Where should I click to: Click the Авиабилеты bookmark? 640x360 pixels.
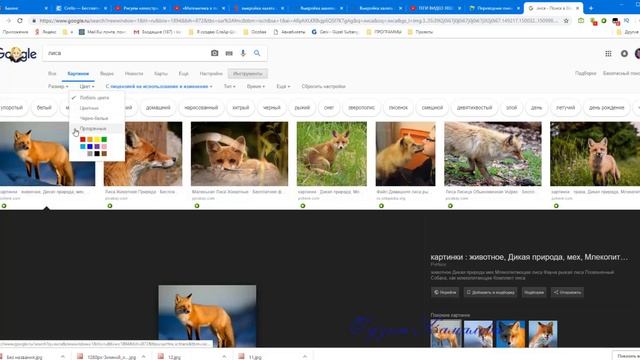[289, 32]
